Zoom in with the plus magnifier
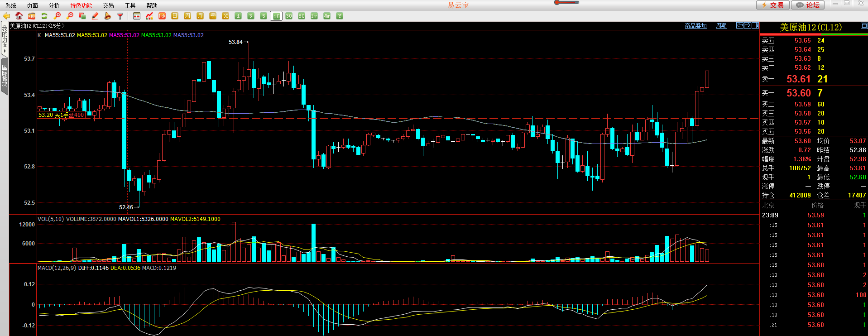This screenshot has width=868, height=336. coord(57,16)
